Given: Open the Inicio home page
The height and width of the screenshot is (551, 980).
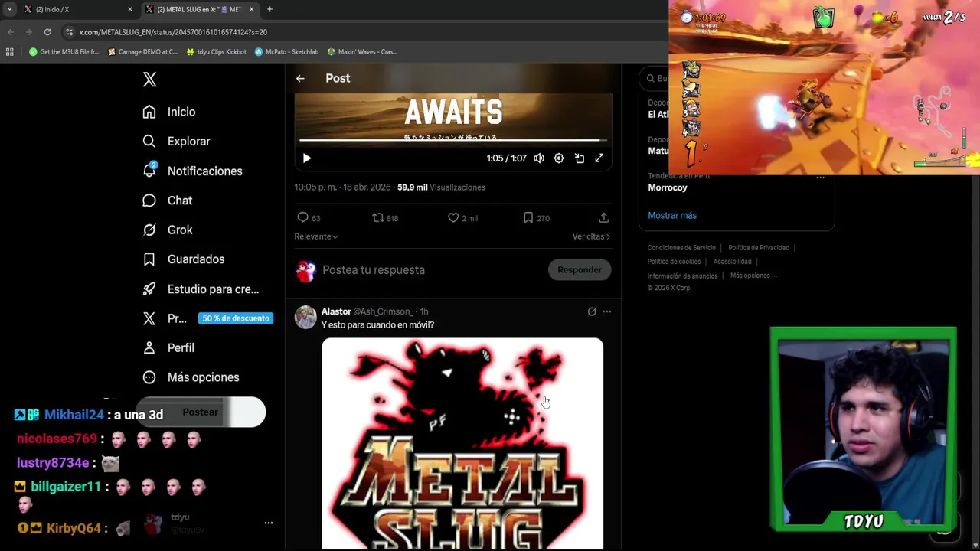Looking at the screenshot, I should 168,112.
